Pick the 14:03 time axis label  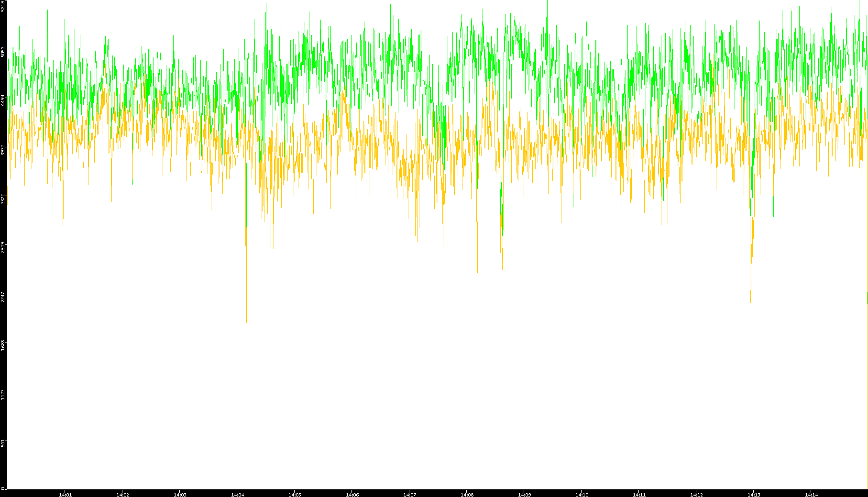coord(180,495)
